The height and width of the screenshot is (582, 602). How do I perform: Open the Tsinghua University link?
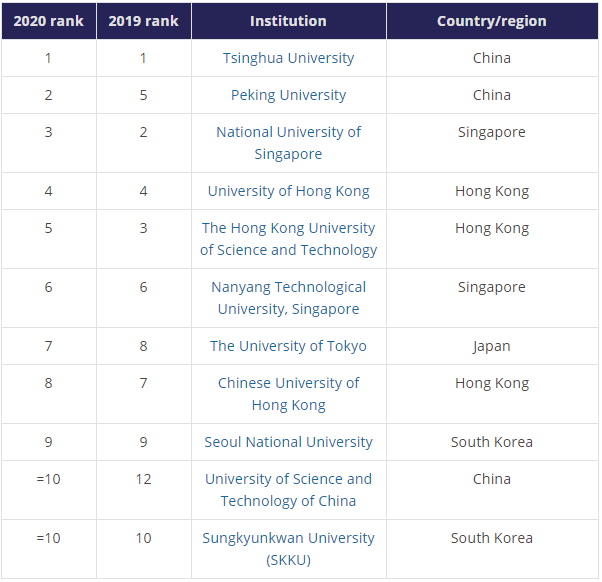click(x=288, y=58)
